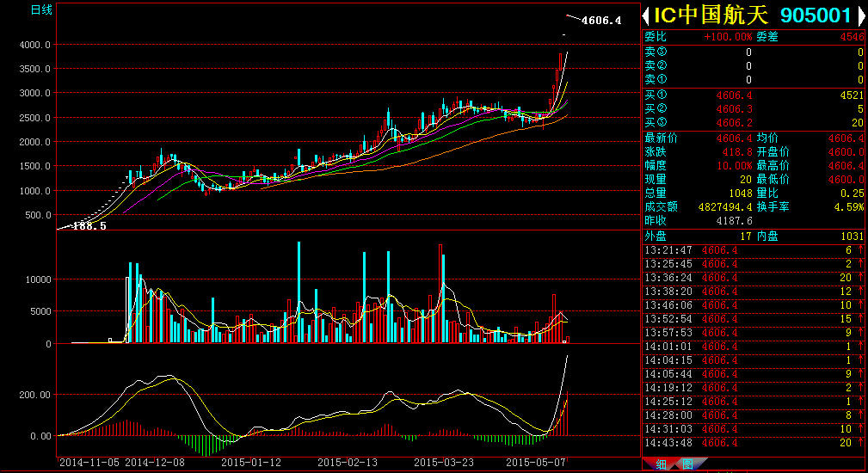Viewport: 868px width, 473px height.
Task: Select the 13:52:54 trade tick row
Action: point(754,319)
